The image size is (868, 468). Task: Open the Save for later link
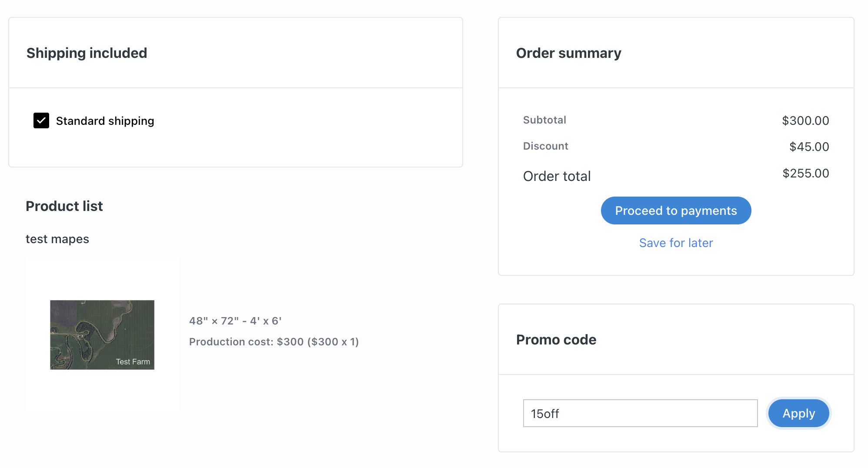676,243
